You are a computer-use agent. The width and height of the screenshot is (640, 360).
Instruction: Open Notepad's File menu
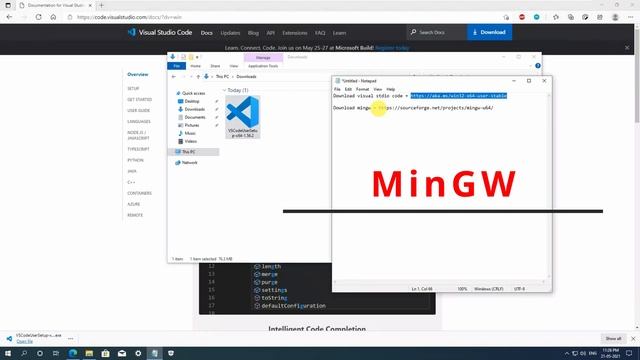tap(337, 89)
